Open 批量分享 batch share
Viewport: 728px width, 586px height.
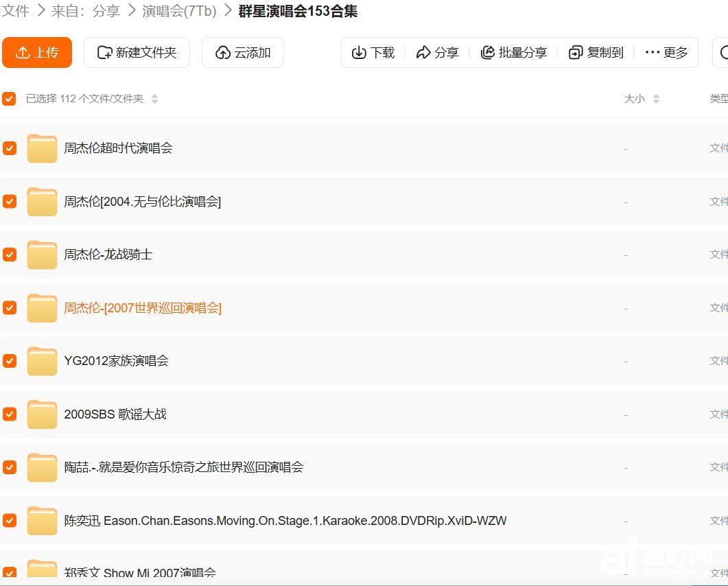pyautogui.click(x=513, y=52)
